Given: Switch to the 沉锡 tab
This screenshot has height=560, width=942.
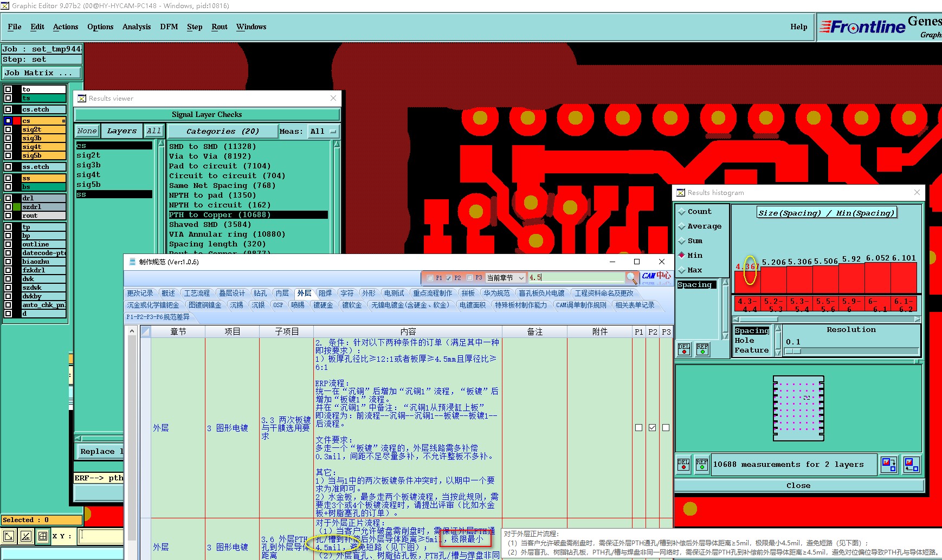Looking at the screenshot, I should tap(236, 305).
